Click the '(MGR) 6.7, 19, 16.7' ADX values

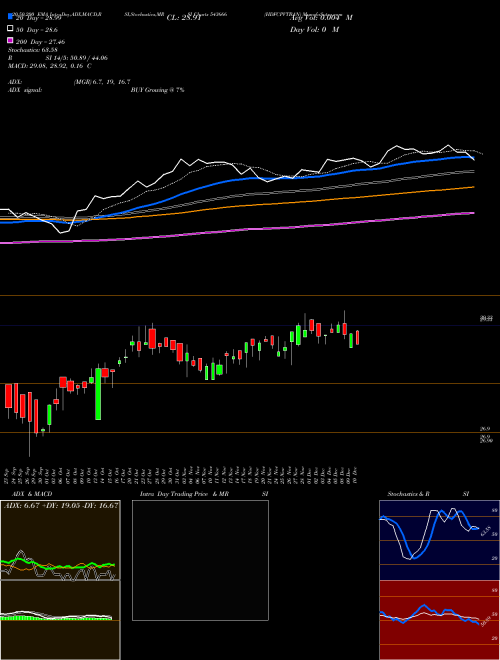(x=102, y=82)
